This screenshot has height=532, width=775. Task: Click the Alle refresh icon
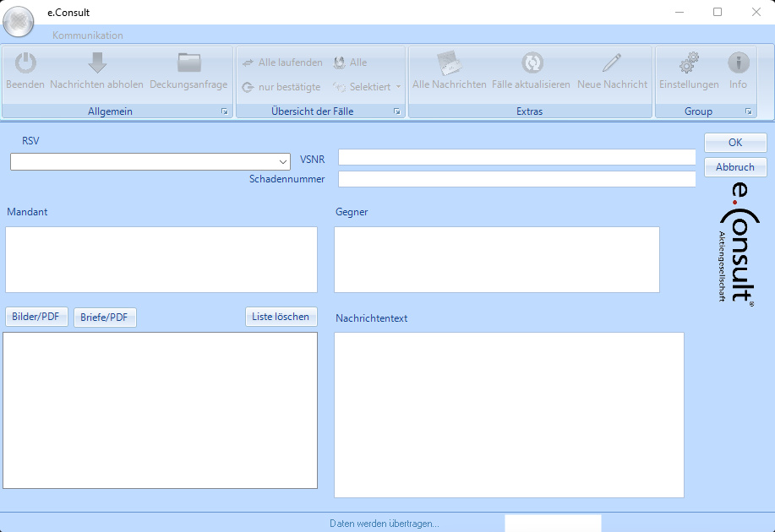coord(339,62)
